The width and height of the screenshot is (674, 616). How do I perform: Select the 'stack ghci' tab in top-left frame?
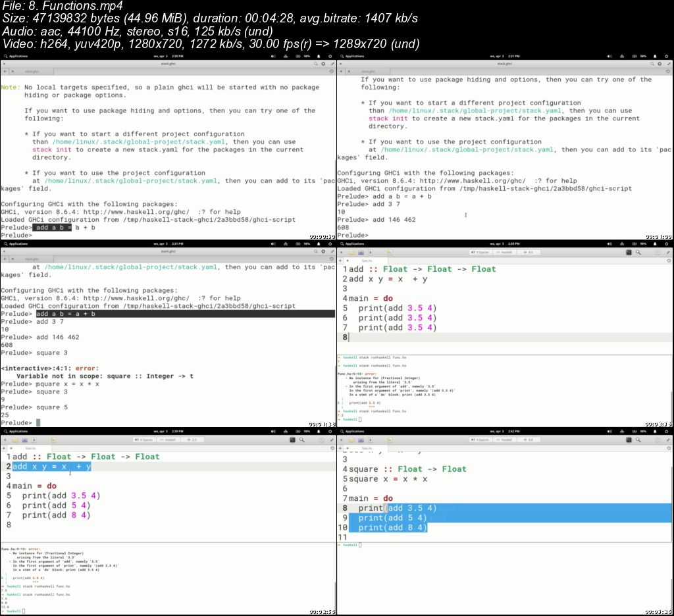(x=32, y=71)
